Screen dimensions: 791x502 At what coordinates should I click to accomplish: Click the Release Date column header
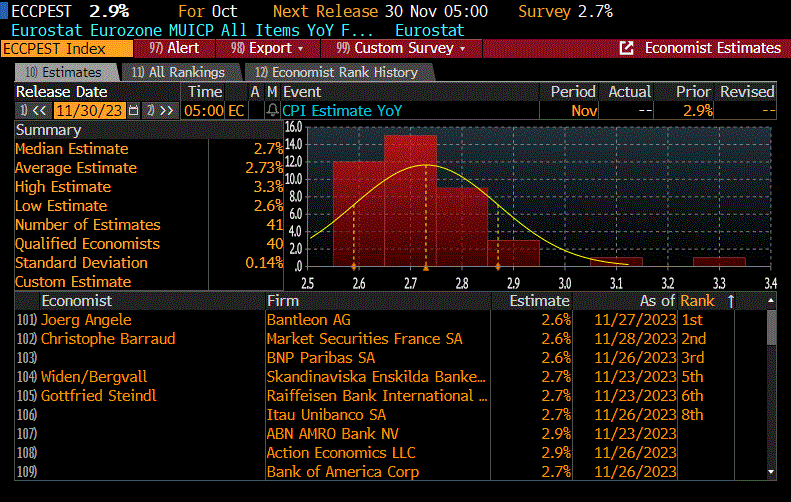(x=62, y=92)
